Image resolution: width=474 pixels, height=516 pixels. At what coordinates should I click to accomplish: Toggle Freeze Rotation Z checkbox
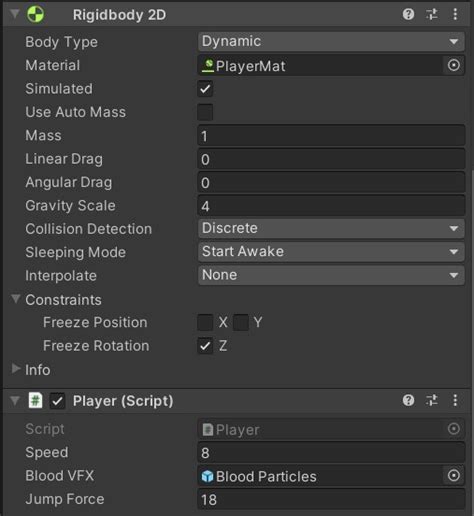tap(205, 346)
